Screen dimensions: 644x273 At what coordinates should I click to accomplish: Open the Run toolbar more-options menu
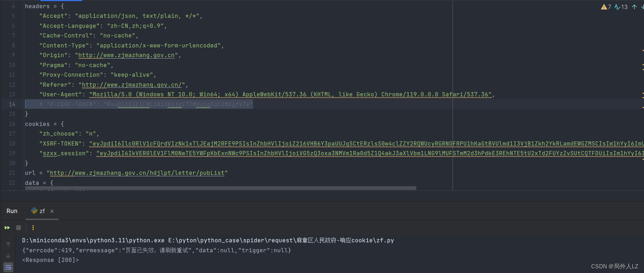33,228
